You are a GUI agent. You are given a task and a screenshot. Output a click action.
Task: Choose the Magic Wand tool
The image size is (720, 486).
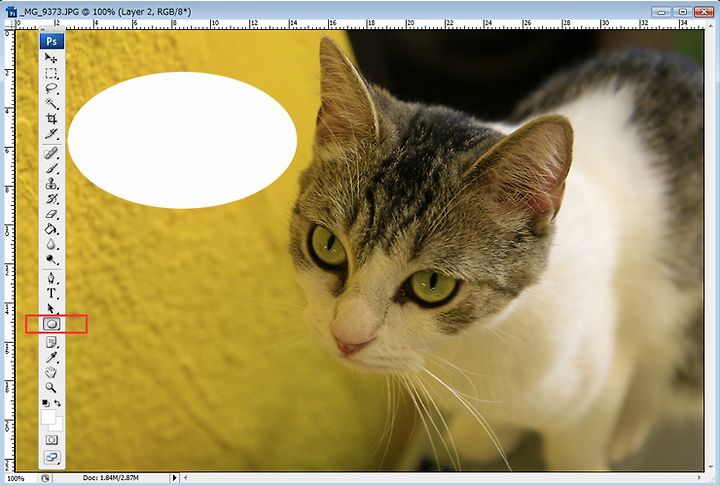(51, 103)
